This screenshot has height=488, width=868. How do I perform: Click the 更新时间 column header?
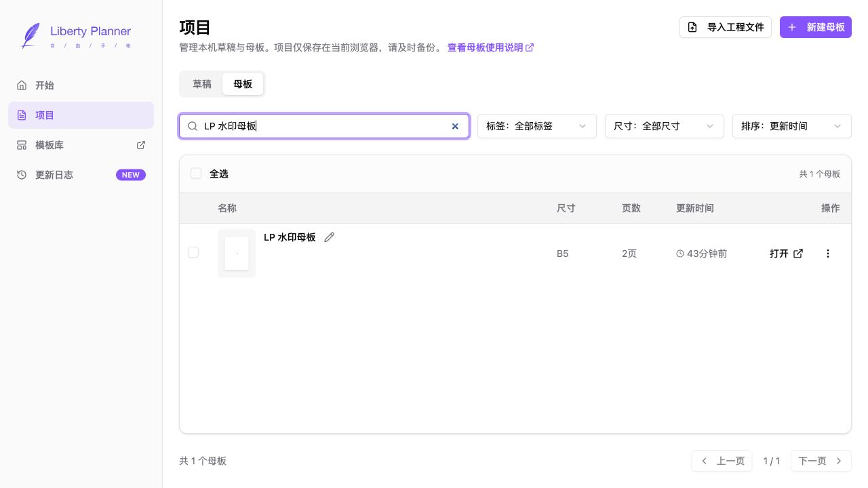click(x=695, y=208)
